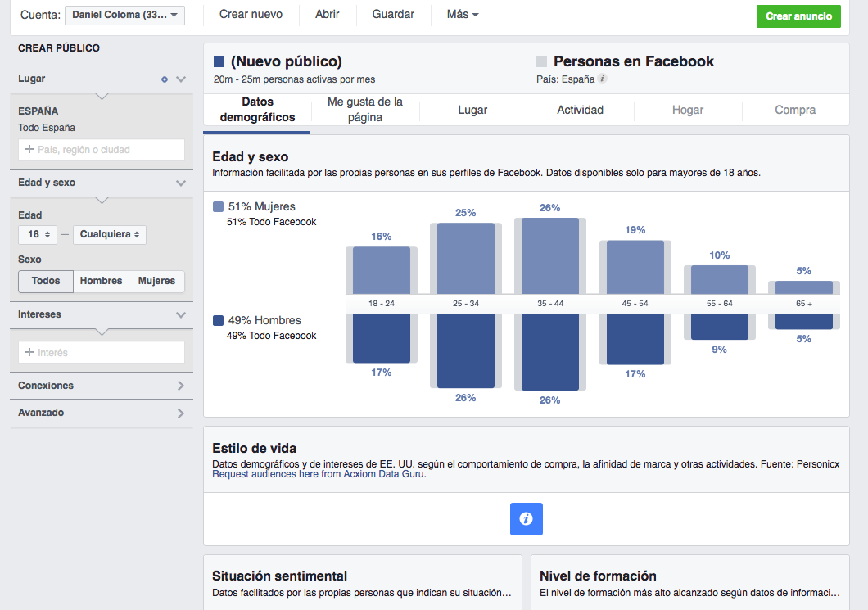868x610 pixels.
Task: Expand the Conexiones section
Action: tap(102, 386)
